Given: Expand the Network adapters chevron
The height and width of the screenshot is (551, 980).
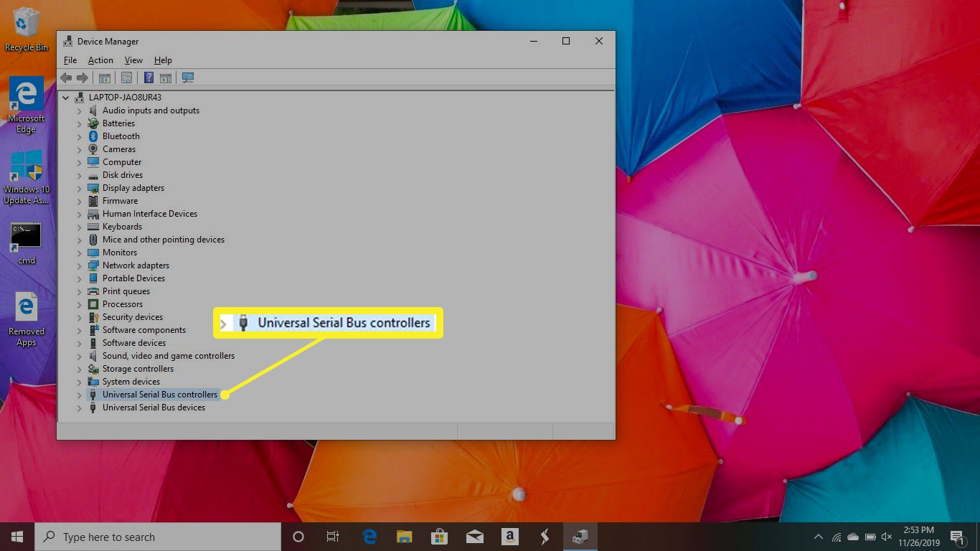Looking at the screenshot, I should click(x=80, y=265).
